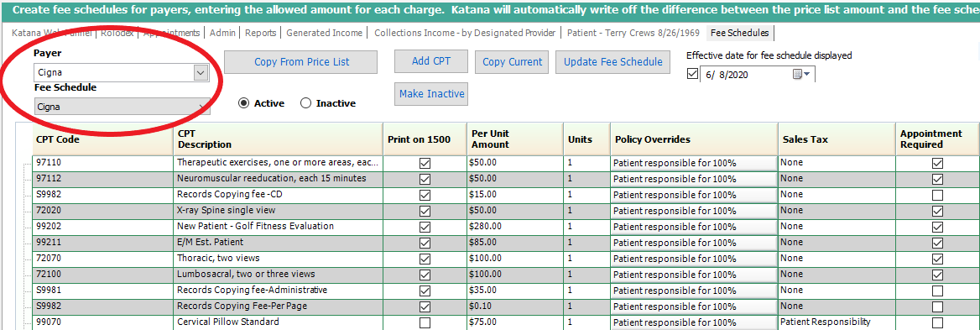This screenshot has height=330, width=980.
Task: Open the Payer dropdown showing Cigna
Action: (200, 72)
